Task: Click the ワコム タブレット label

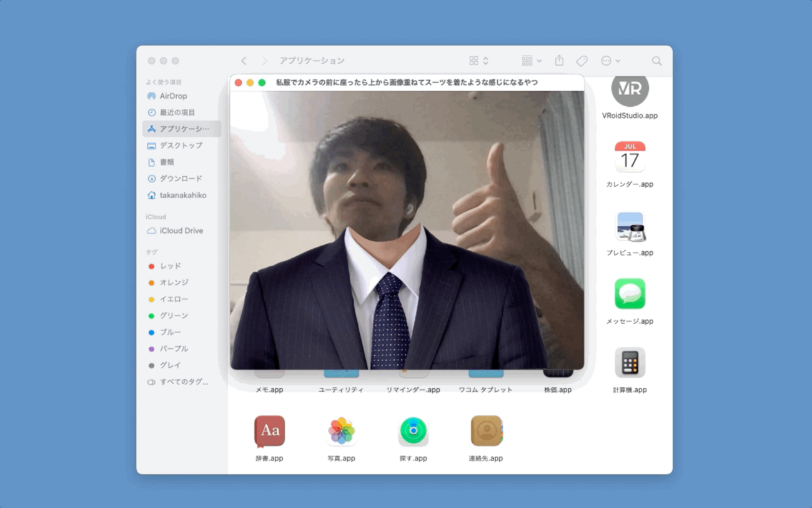Action: pyautogui.click(x=485, y=390)
